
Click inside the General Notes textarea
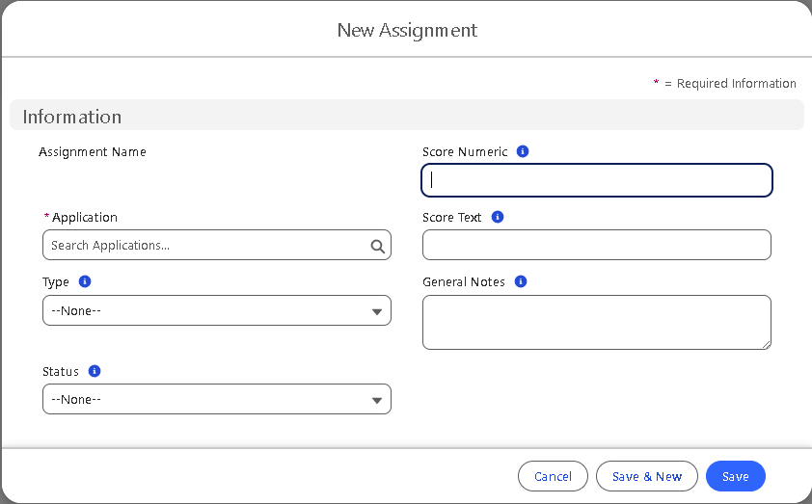tap(595, 322)
